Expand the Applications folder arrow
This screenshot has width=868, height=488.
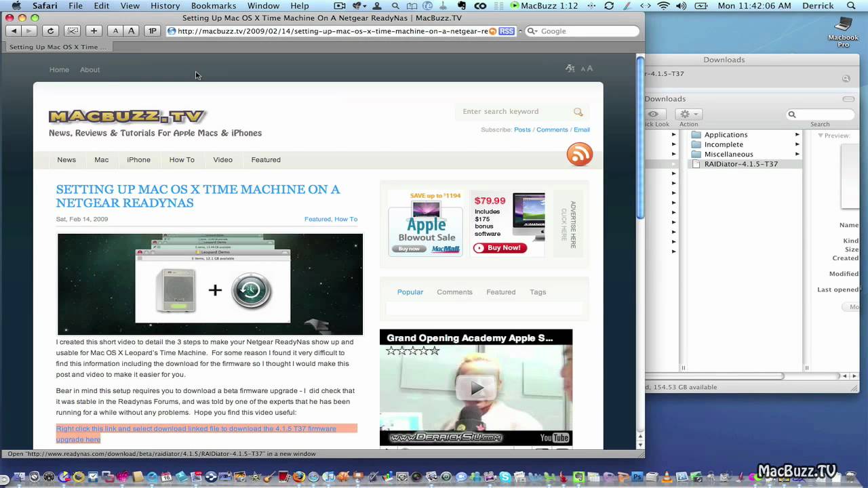(797, 135)
